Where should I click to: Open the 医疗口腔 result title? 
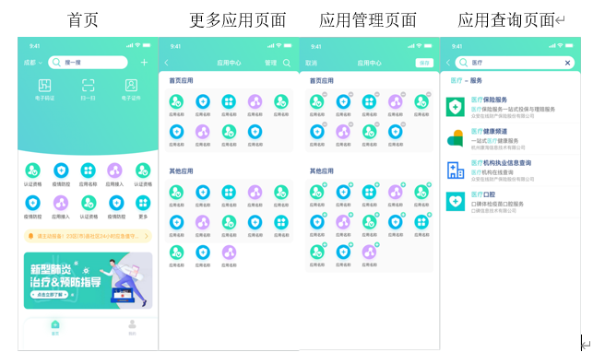483,194
